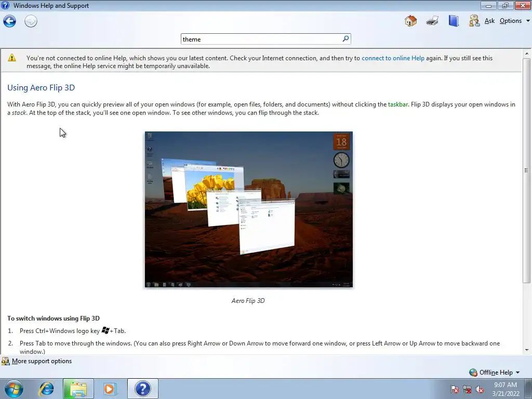Screen dimensions: 532x399
Task: Open Windows Explorer from taskbar
Action: click(78, 389)
